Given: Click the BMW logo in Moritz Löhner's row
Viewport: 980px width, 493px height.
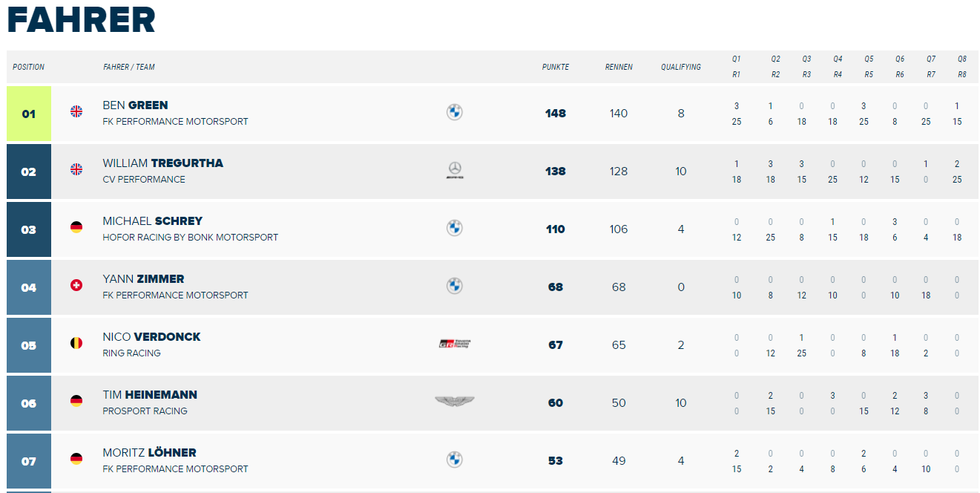Looking at the screenshot, I should [x=455, y=460].
